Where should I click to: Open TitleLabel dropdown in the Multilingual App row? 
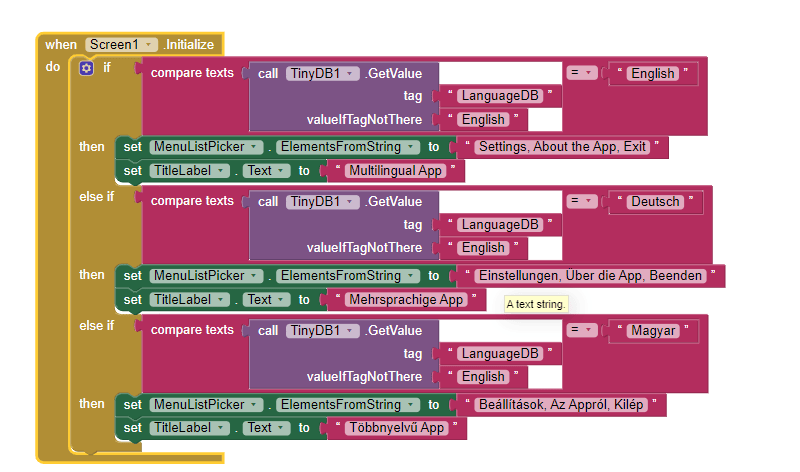tap(189, 170)
